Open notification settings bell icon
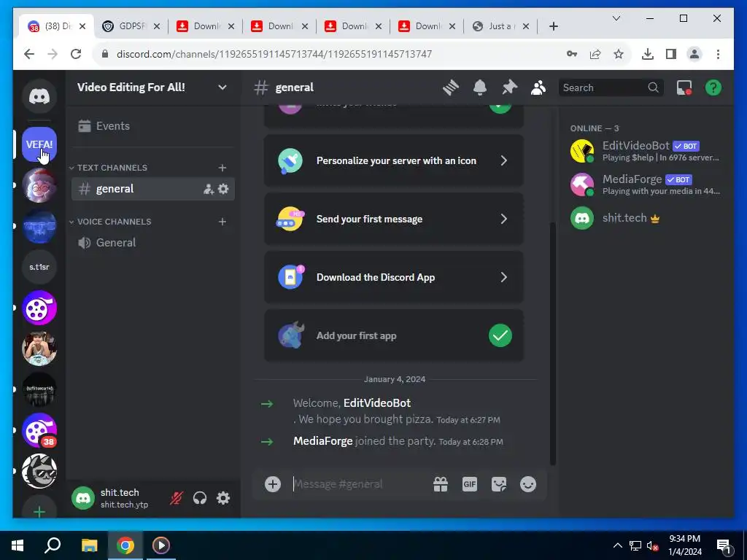This screenshot has height=560, width=747. (480, 87)
